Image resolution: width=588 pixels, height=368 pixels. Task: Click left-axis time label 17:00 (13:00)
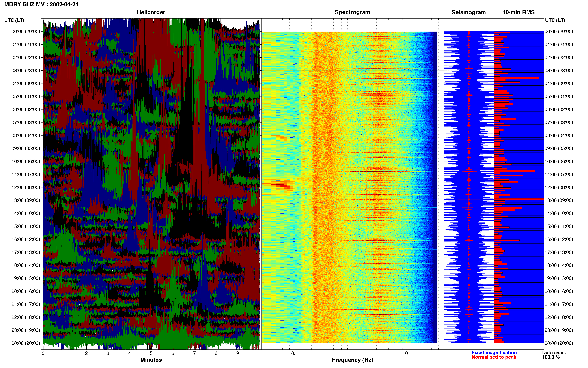pos(26,252)
